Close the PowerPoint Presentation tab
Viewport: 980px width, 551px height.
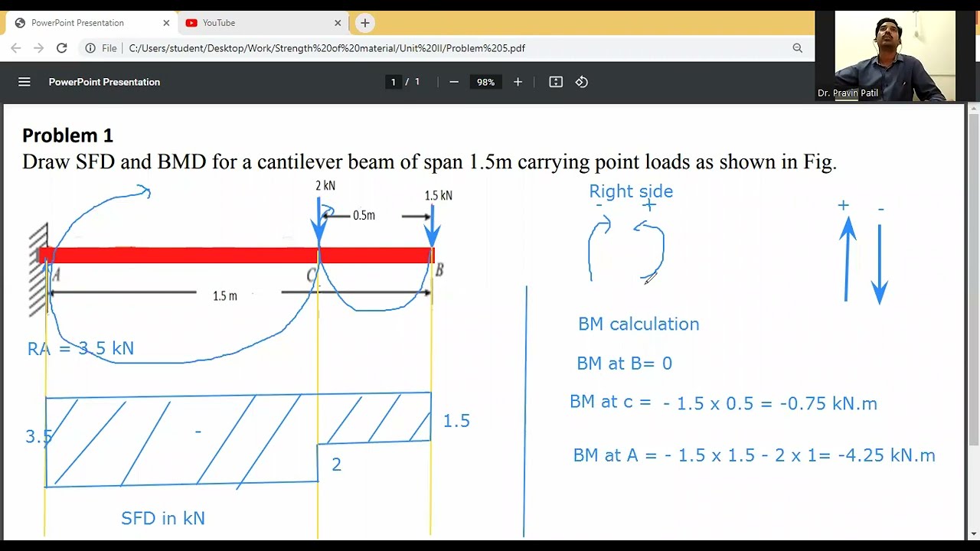click(x=165, y=23)
